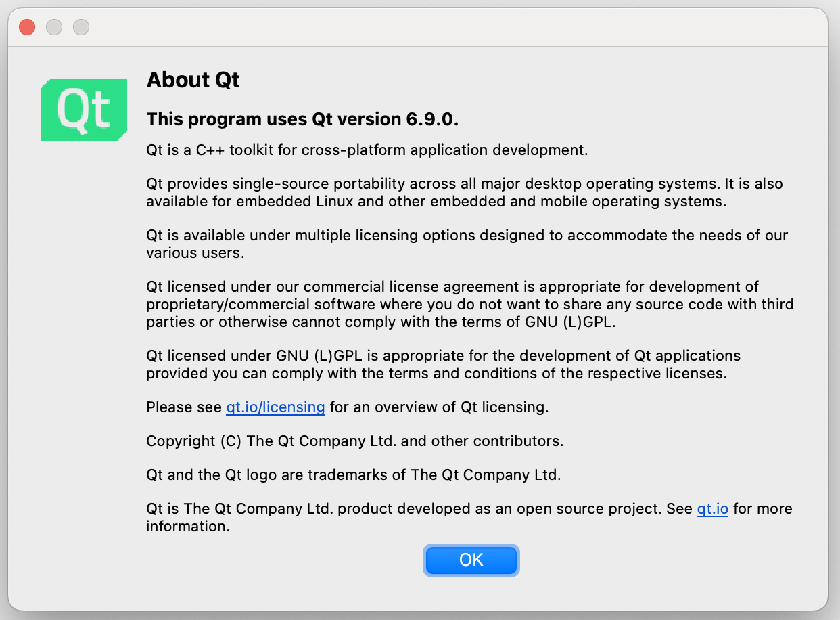This screenshot has height=620, width=840.
Task: Click the single-source portability paragraph
Action: click(x=465, y=192)
